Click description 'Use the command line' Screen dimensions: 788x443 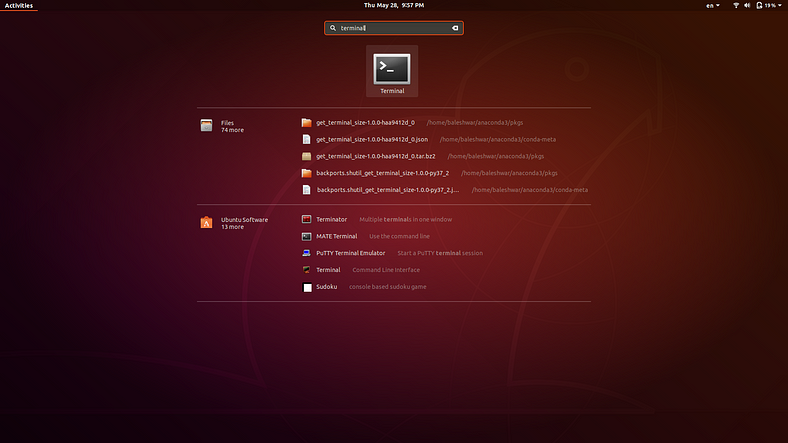(x=400, y=236)
